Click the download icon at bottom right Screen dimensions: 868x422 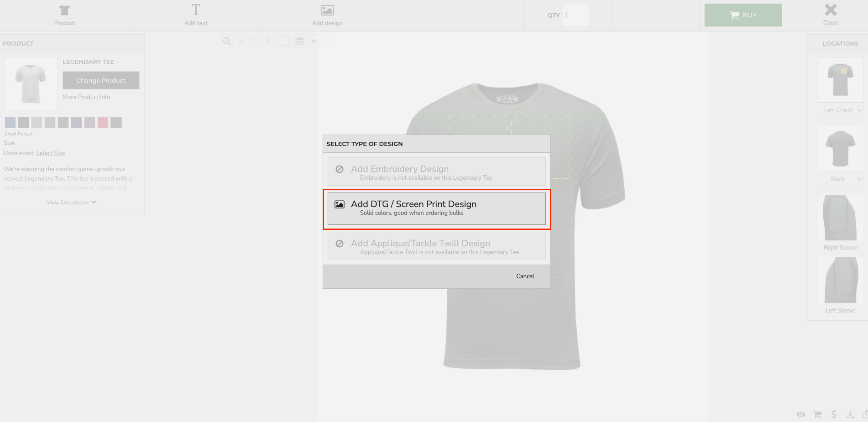click(x=850, y=414)
